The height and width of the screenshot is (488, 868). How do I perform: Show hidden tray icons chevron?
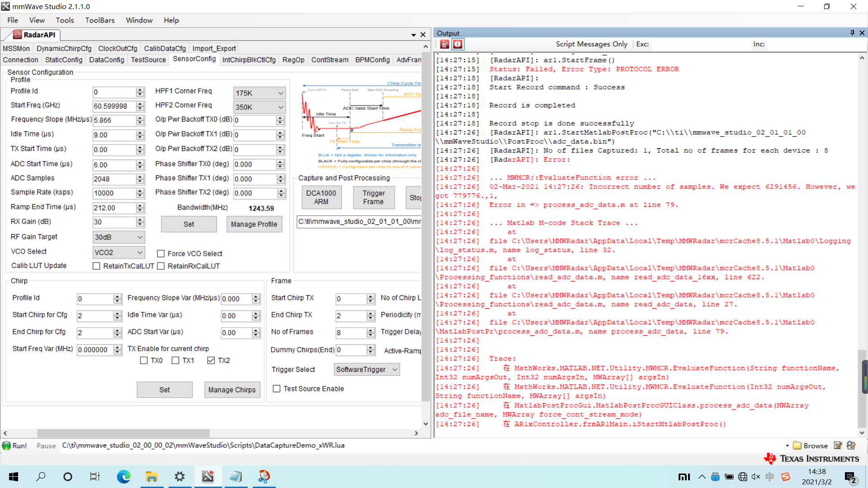click(x=702, y=477)
